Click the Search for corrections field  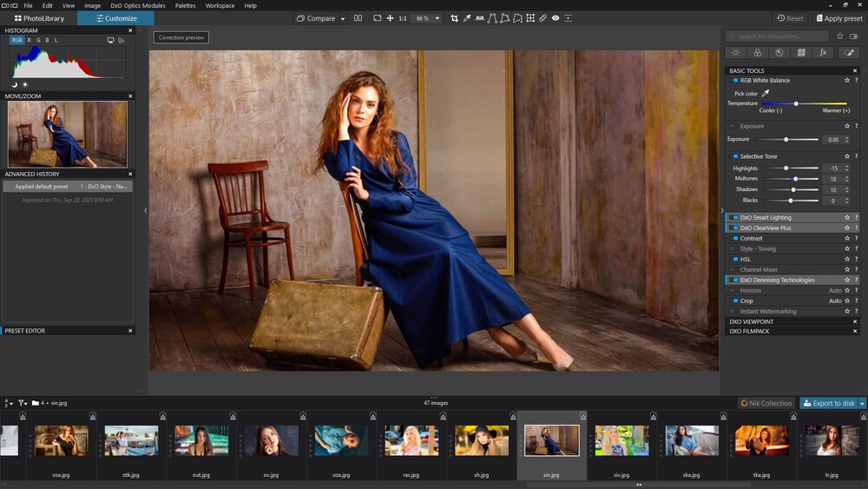(777, 36)
